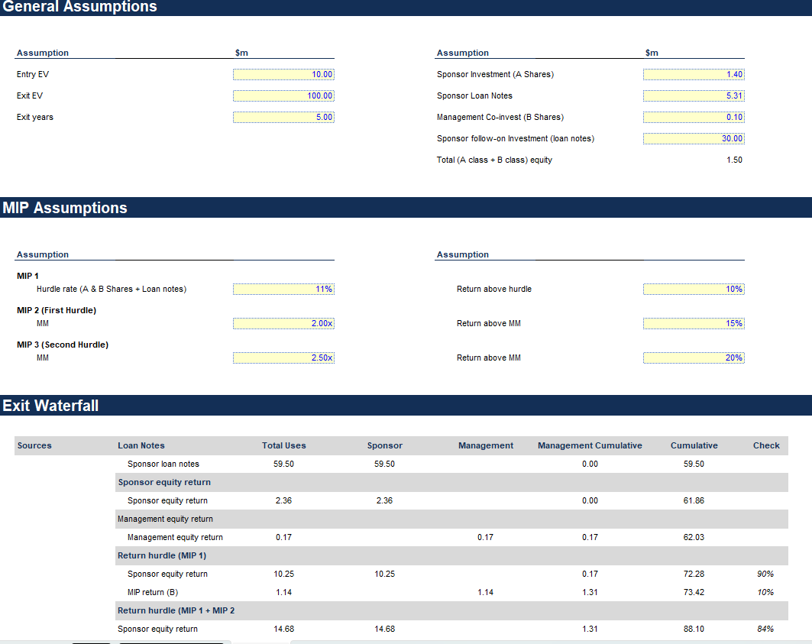Select the Cumulative value 73.42
812x644 pixels.
[x=694, y=593]
